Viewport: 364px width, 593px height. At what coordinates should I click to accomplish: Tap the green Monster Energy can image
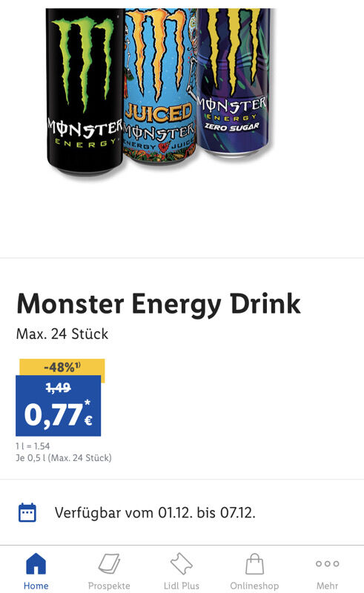[x=85, y=90]
